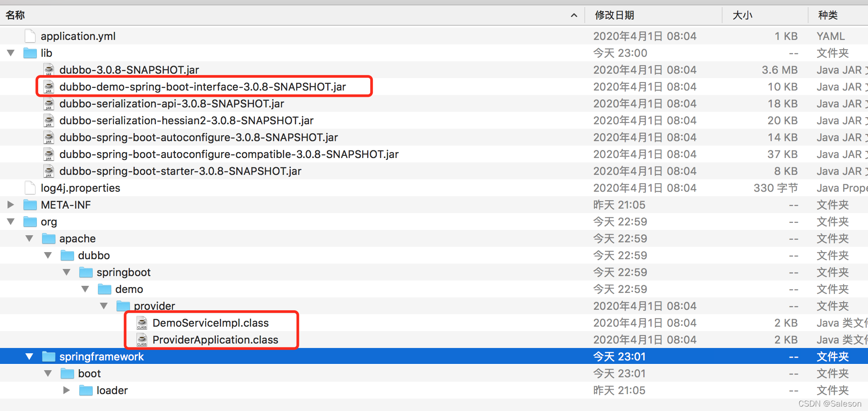Toggle sort direction arrow in 名称 column
Screen dimensions: 868x411
[x=574, y=16]
